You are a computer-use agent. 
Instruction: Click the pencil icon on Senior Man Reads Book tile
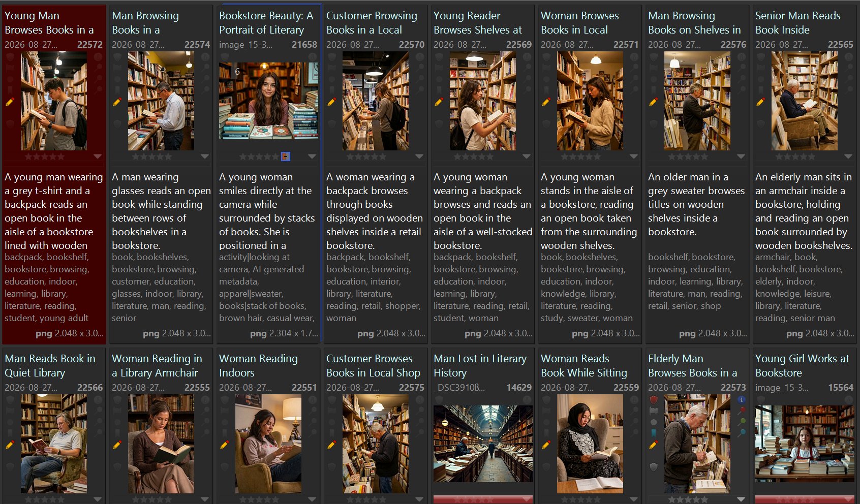coord(760,102)
